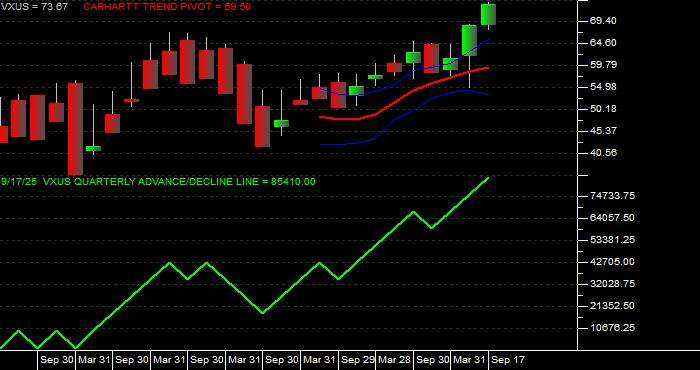Click the Carhartt Trend Pivot label
This screenshot has height=370, width=700.
click(x=167, y=7)
